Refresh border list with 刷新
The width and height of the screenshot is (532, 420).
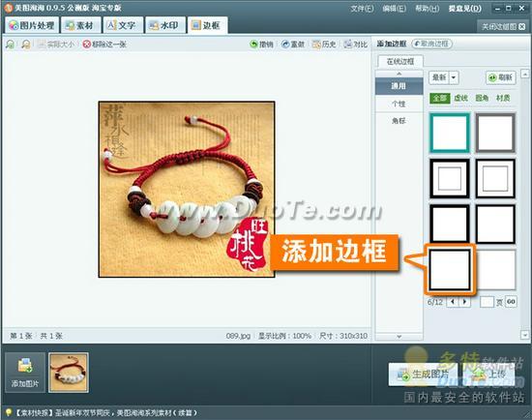[x=501, y=77]
